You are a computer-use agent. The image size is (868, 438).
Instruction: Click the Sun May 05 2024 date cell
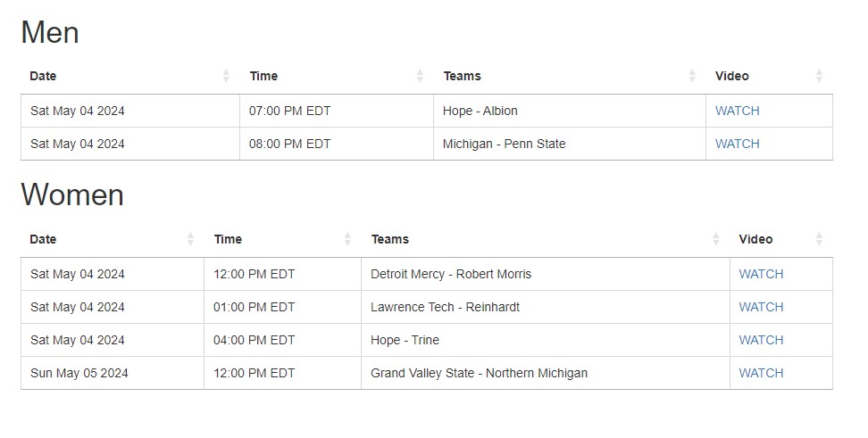pos(79,374)
